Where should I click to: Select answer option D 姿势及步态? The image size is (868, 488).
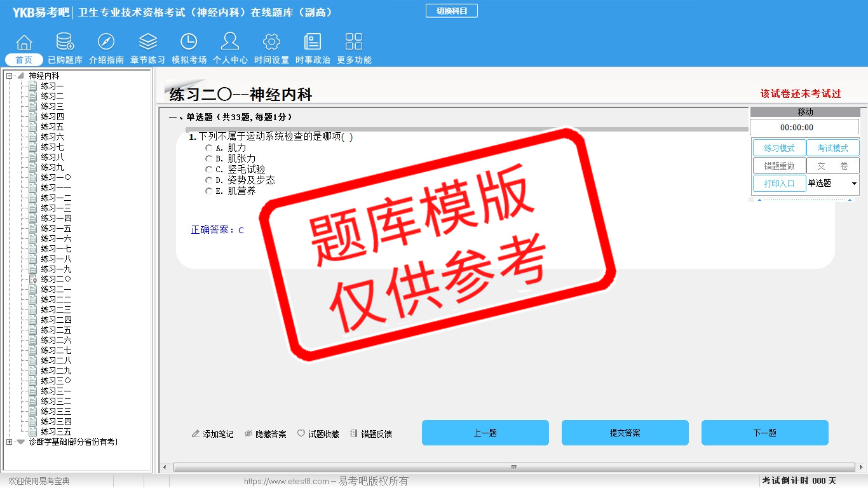pyautogui.click(x=208, y=180)
